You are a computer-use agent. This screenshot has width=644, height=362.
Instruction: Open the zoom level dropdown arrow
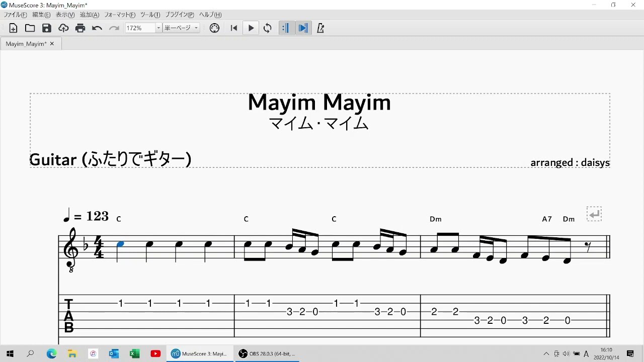click(158, 28)
